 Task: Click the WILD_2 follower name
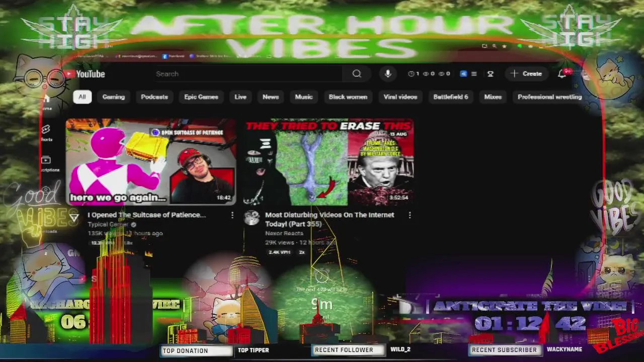[400, 349]
